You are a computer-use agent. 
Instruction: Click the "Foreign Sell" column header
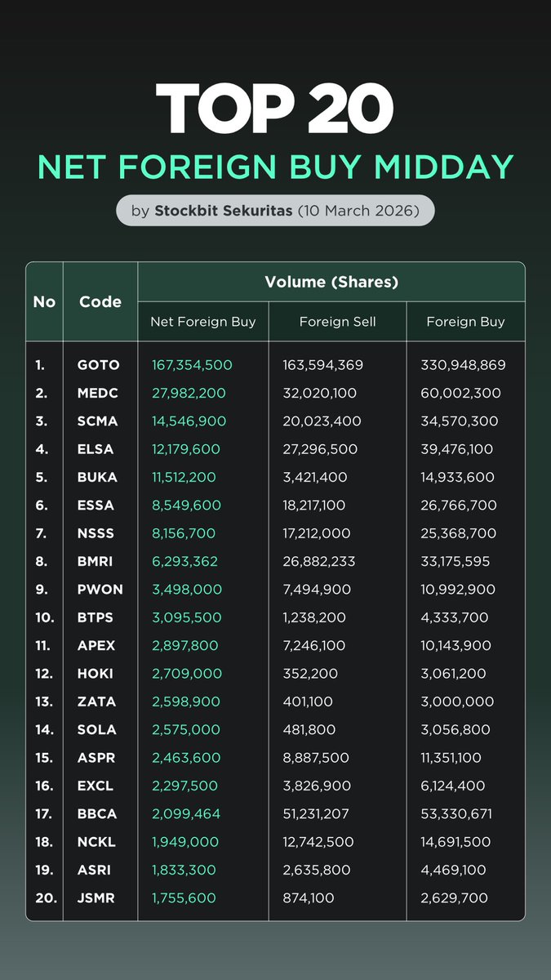[338, 322]
